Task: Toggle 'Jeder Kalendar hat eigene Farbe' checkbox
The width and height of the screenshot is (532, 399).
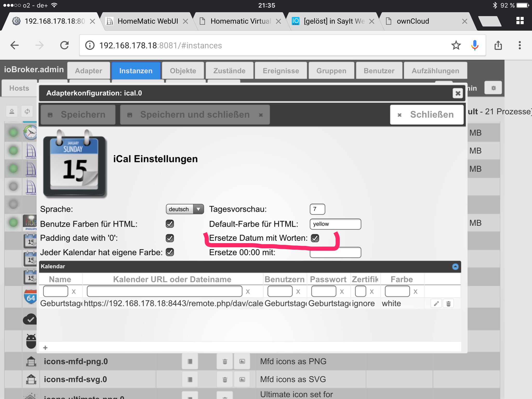Action: (170, 252)
